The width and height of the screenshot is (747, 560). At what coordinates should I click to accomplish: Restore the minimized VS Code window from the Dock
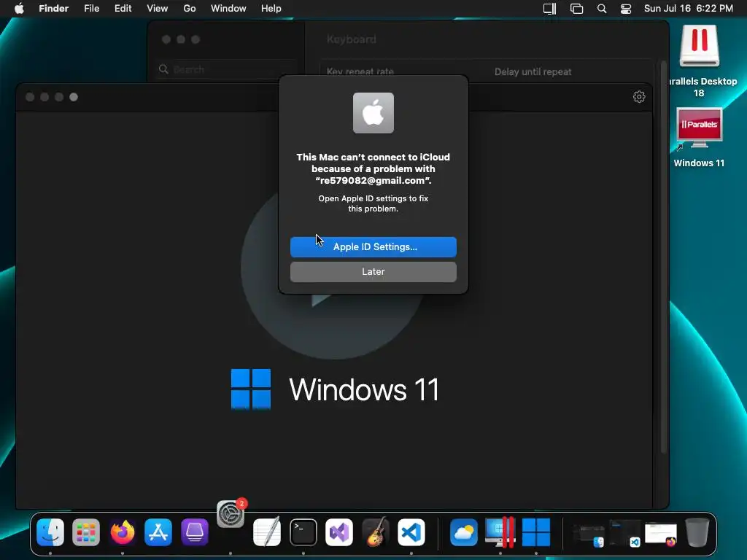point(625,533)
